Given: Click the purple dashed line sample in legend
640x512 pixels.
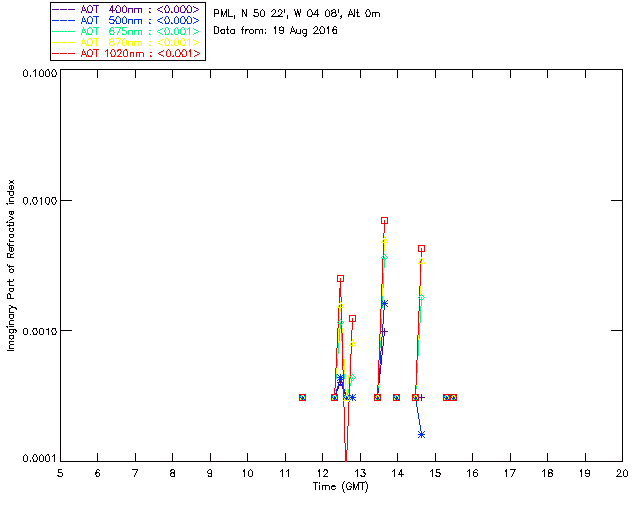Looking at the screenshot, I should pos(64,10).
